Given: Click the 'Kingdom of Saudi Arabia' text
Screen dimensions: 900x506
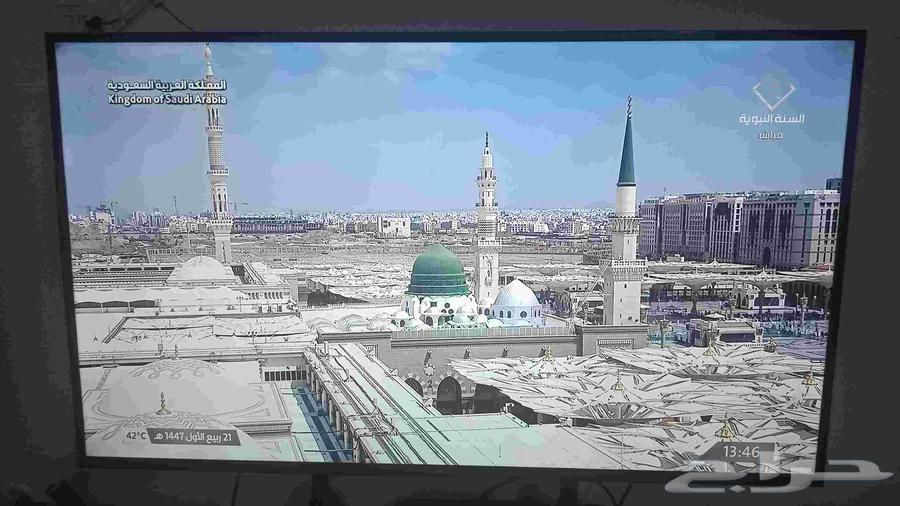Looking at the screenshot, I should pos(168,99).
